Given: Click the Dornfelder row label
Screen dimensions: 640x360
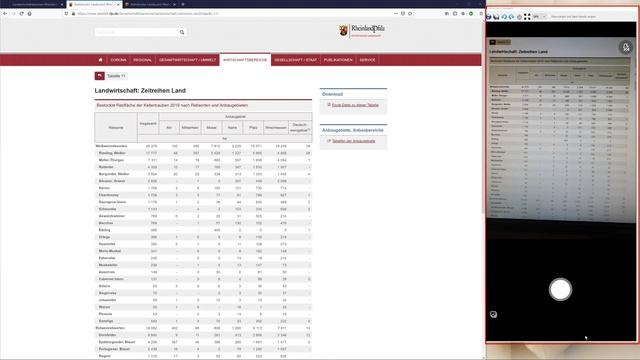Looking at the screenshot, I should click(108, 335).
